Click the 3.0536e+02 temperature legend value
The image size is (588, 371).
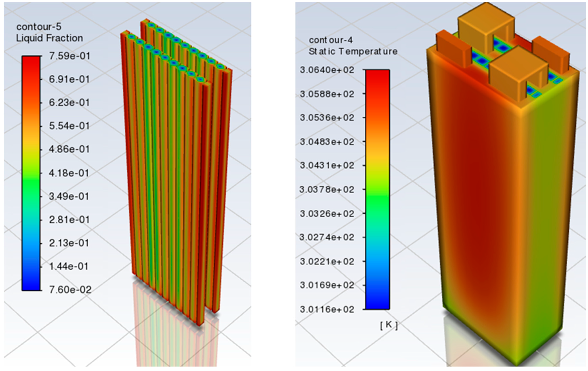tap(327, 118)
